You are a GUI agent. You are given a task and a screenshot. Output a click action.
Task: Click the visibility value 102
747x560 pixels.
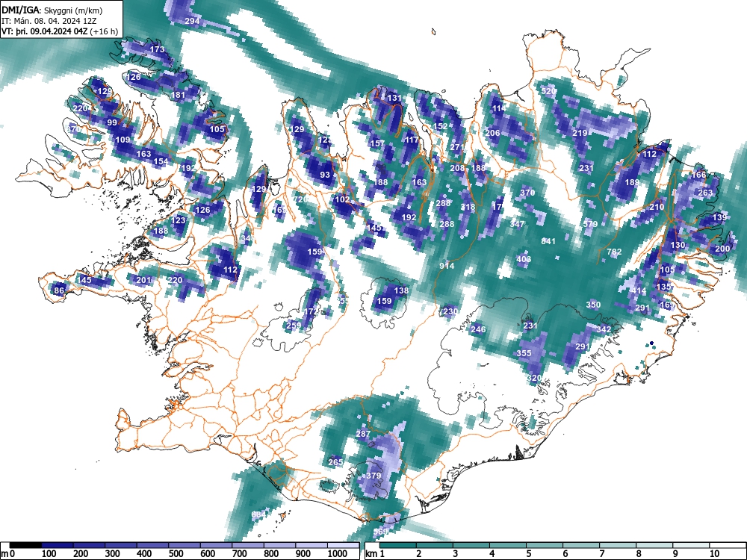click(343, 199)
